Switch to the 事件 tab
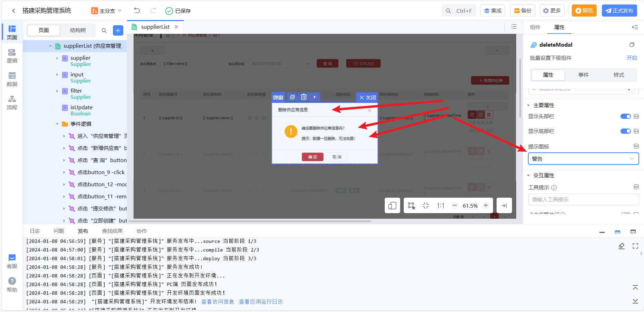Viewport: 644px width, 312px height. (584, 75)
